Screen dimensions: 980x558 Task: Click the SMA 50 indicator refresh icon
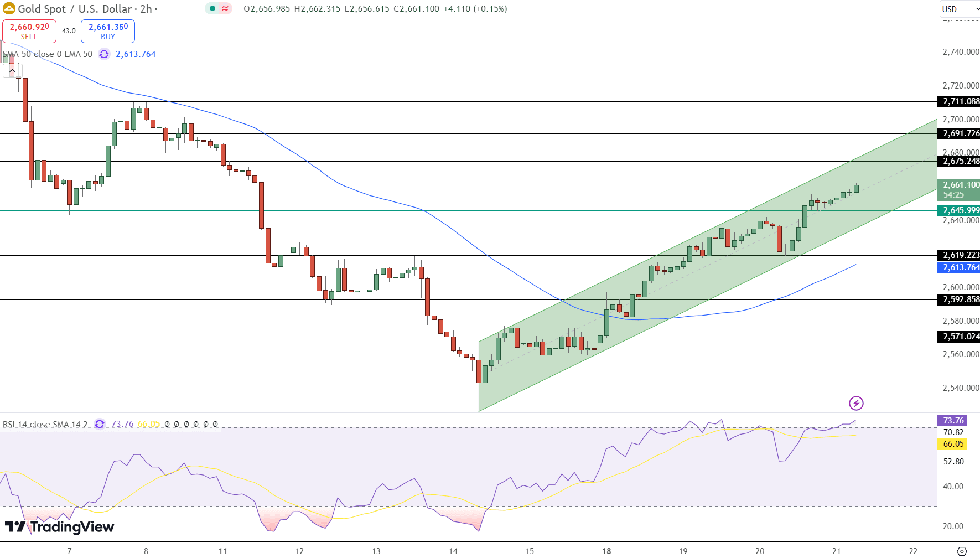point(104,54)
